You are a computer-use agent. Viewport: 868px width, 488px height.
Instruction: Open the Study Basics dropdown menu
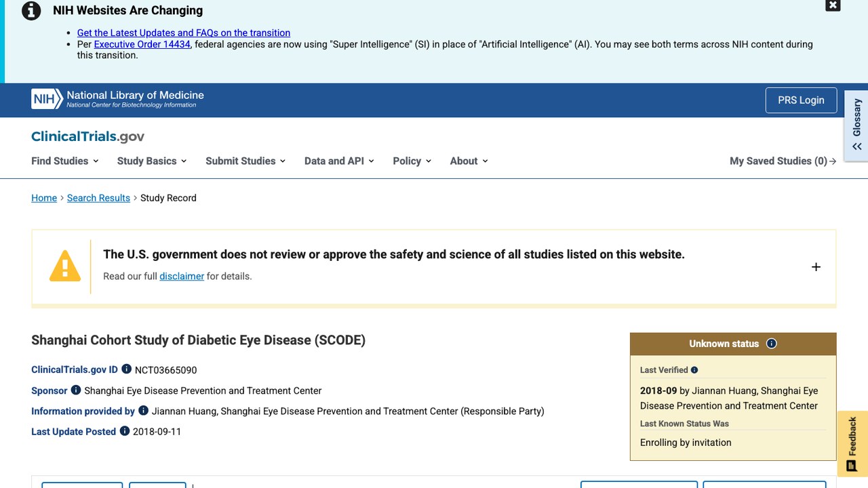[x=152, y=161]
